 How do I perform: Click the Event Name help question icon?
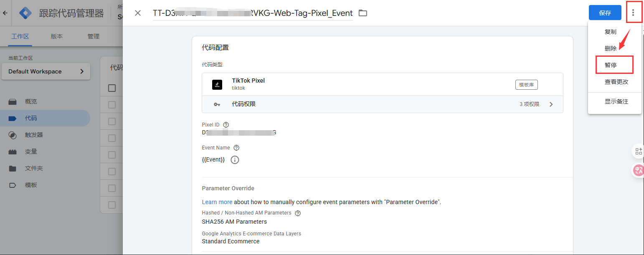click(236, 148)
